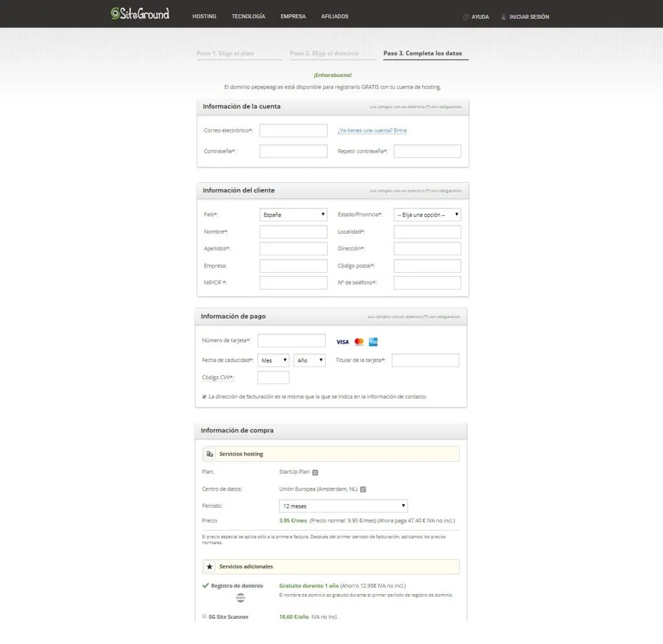Select the Visa payment icon
This screenshot has width=663, height=644.
pyautogui.click(x=343, y=341)
